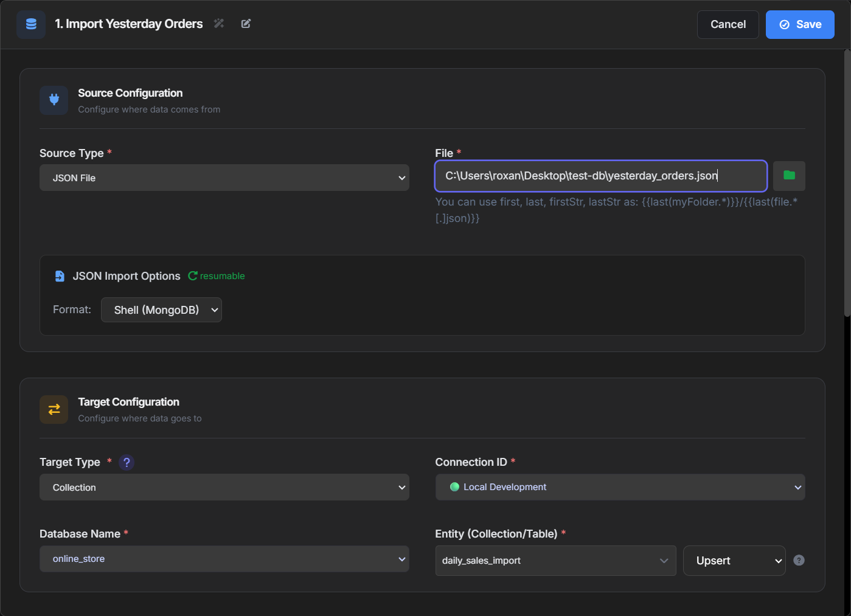Open the daily_sales_import entity dropdown
The width and height of the screenshot is (851, 616).
click(555, 561)
